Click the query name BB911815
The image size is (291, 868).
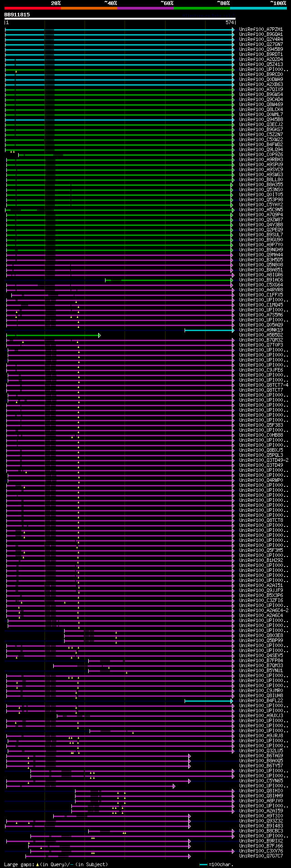[17, 15]
